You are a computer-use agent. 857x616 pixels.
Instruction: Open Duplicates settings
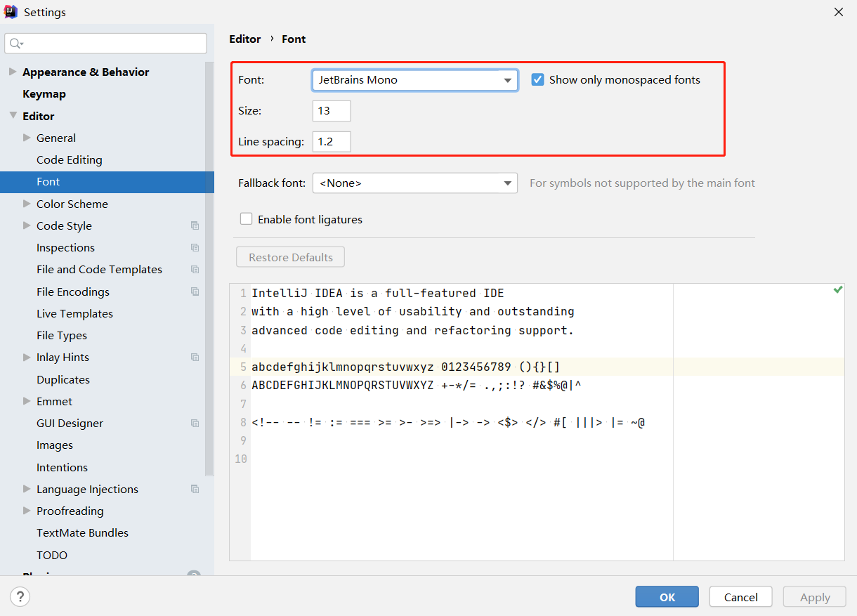click(63, 380)
